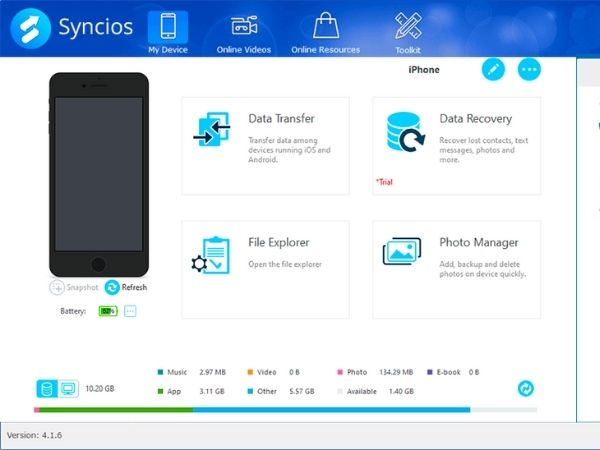Open the three-dots more options button

tap(529, 69)
